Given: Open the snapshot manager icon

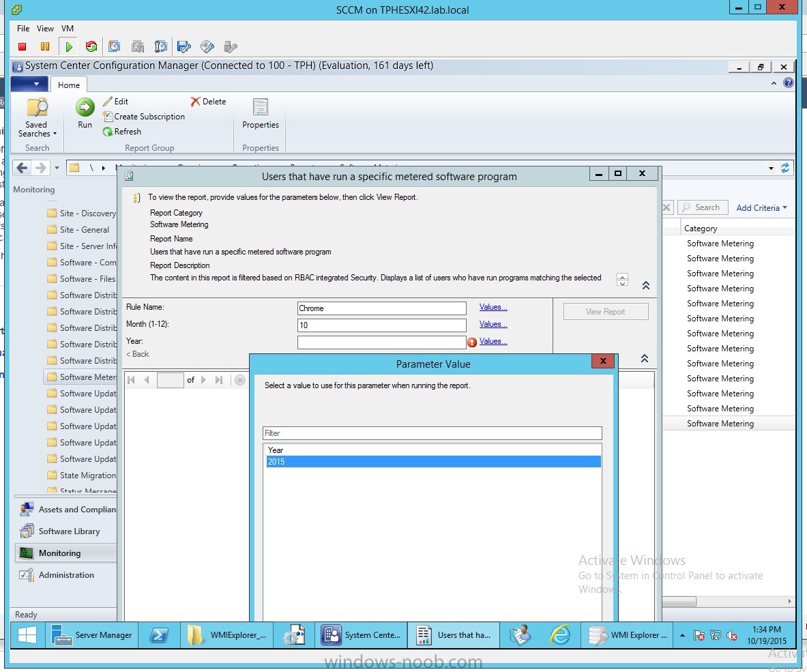Looking at the screenshot, I should pos(160,47).
